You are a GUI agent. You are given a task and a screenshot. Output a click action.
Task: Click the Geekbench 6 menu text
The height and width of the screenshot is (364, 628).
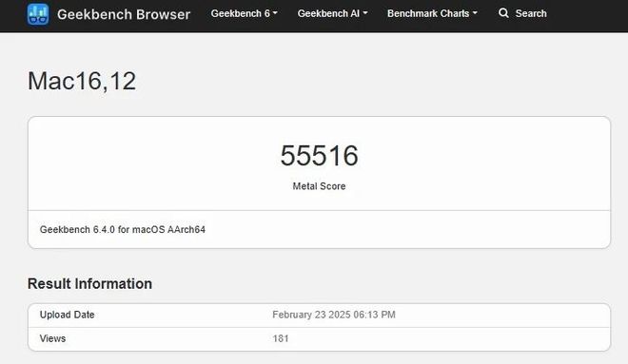[241, 13]
